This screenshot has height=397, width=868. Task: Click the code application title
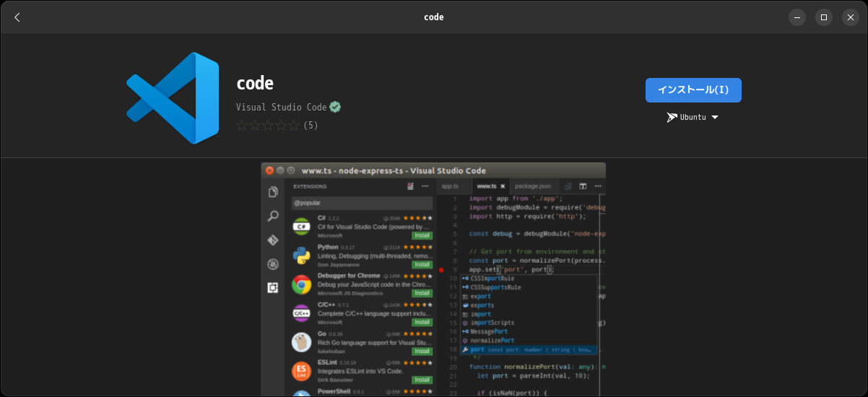tap(255, 83)
